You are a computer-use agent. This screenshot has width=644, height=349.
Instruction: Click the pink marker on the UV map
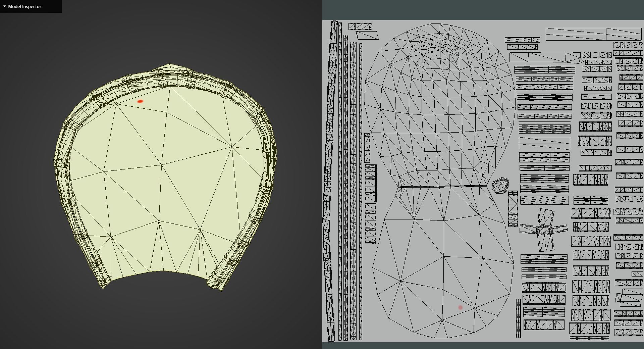(461, 307)
